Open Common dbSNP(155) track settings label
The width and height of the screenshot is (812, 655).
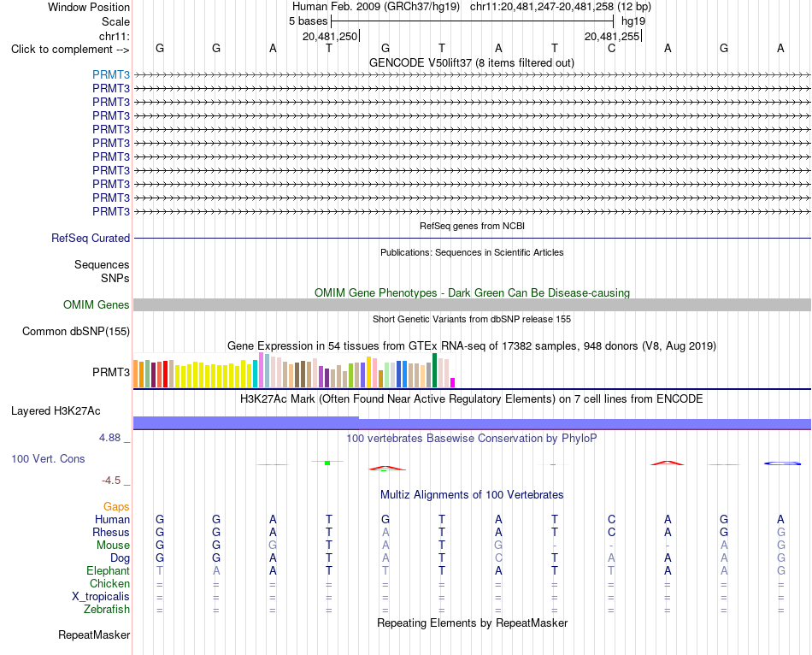click(76, 331)
